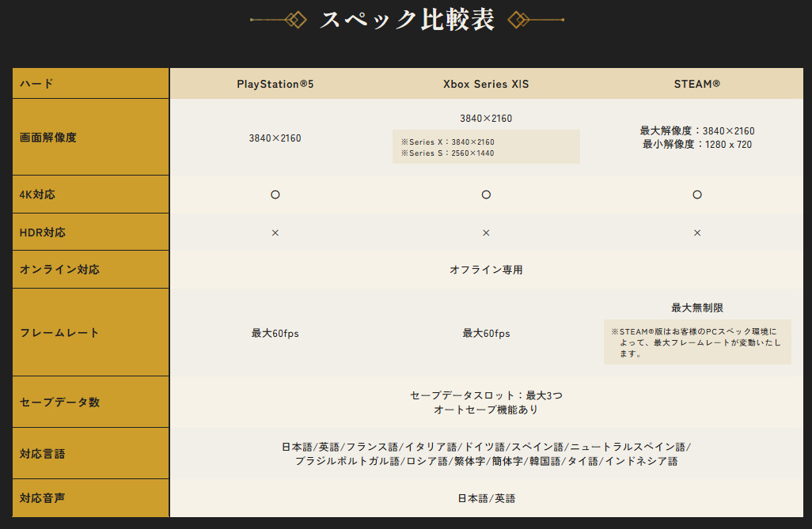Click the left diamond ornament beside the title
812x529 pixels.
pyautogui.click(x=295, y=20)
